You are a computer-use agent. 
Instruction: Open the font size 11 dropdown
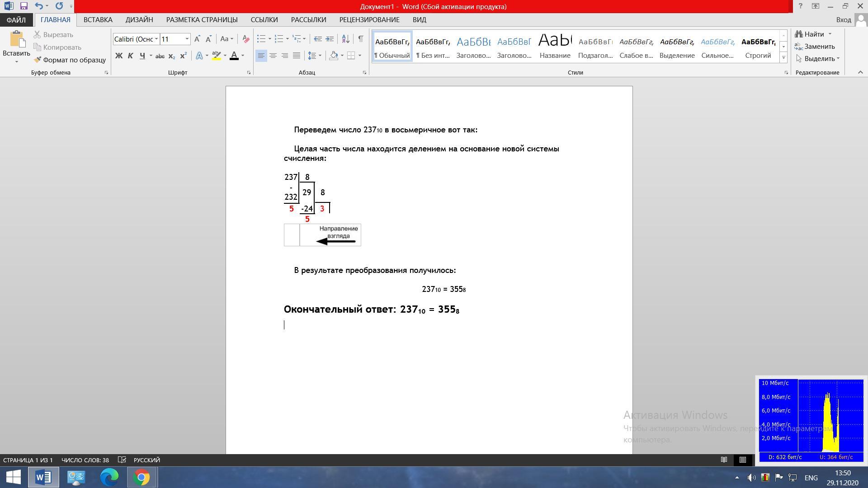coord(187,39)
